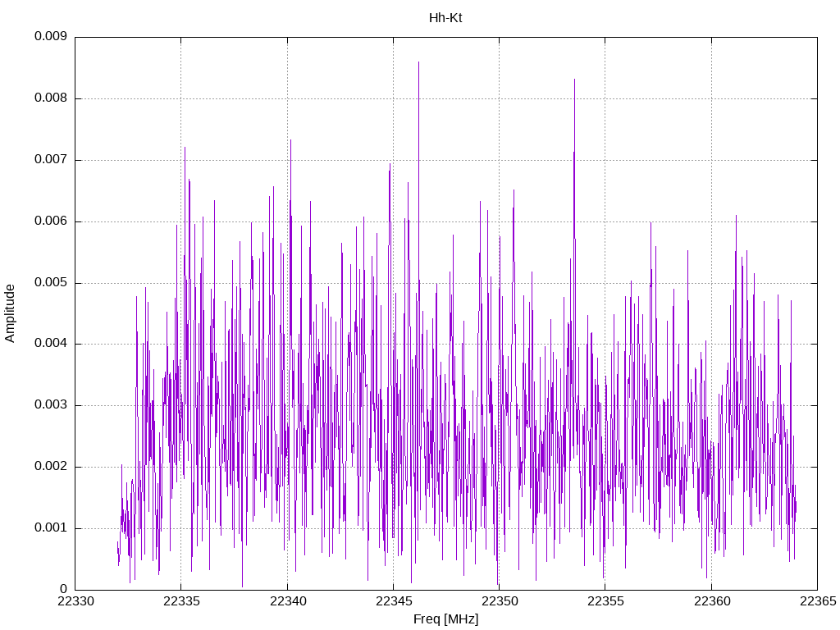Click the x-axis tick label 22330
Image resolution: width=840 pixels, height=630 pixels.
pos(75,601)
